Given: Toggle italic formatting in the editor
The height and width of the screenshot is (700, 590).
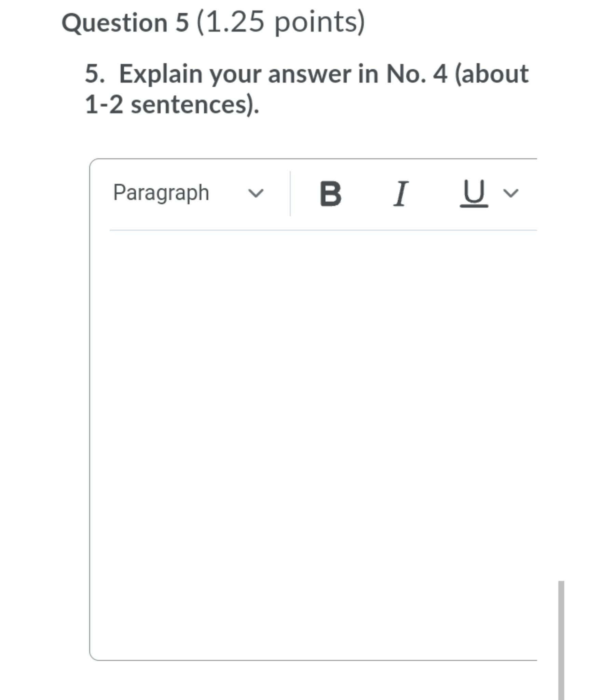Looking at the screenshot, I should coord(401,193).
